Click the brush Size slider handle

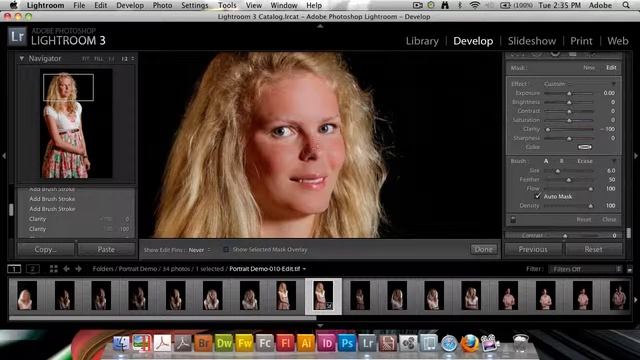click(x=558, y=171)
